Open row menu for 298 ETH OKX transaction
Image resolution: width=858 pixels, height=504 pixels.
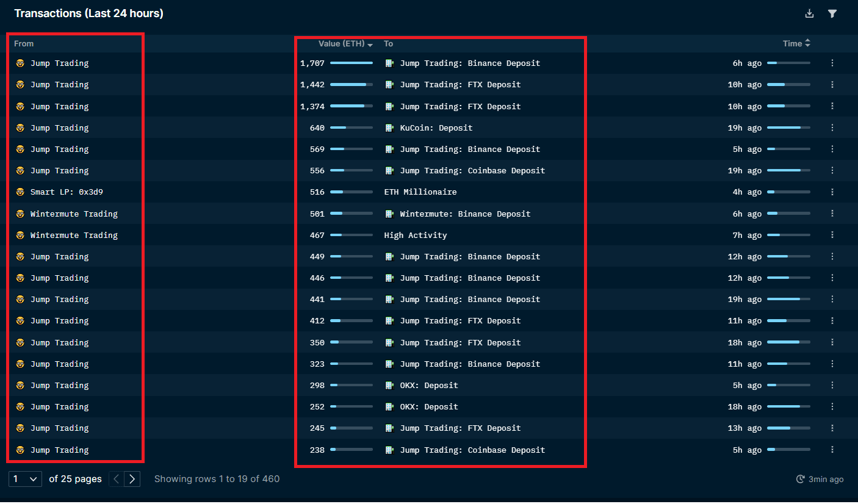point(832,385)
